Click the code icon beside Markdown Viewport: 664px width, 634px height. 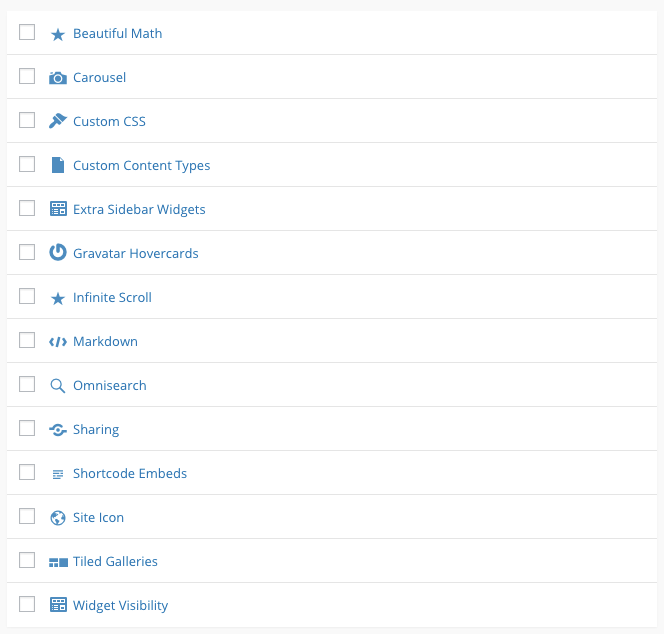click(58, 342)
